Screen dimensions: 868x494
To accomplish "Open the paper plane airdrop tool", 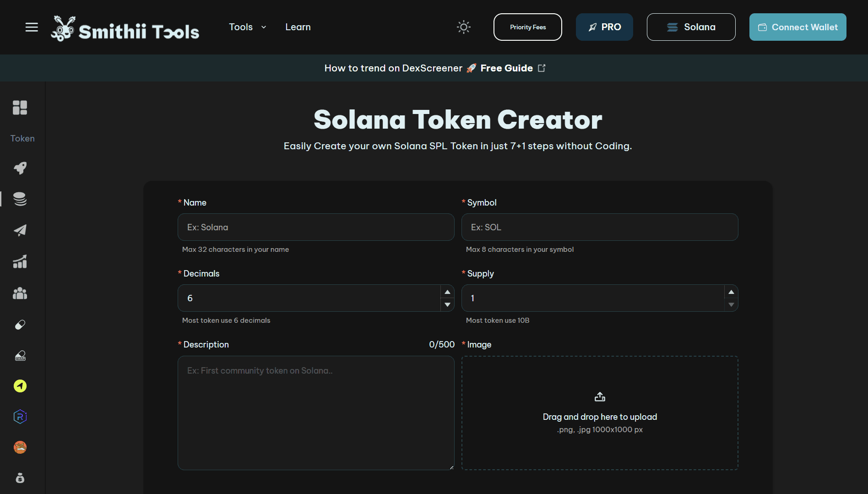I will [20, 231].
